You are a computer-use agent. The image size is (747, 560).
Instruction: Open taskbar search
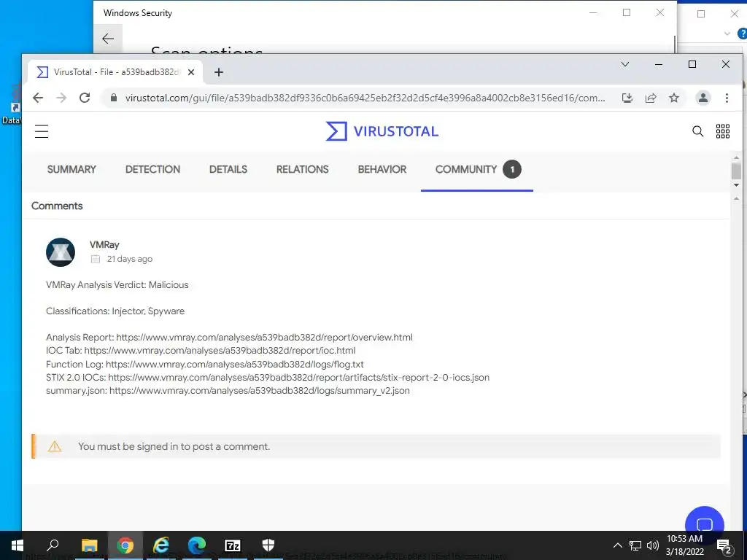click(53, 545)
